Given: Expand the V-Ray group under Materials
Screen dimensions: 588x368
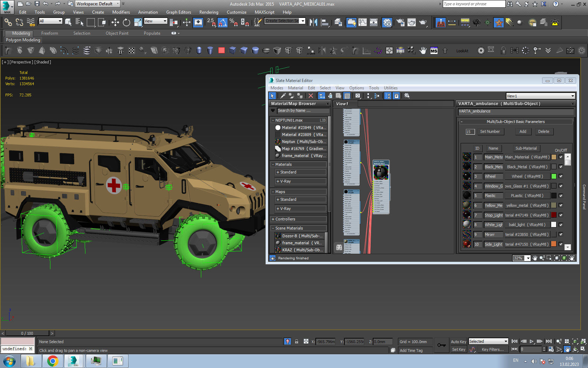Looking at the screenshot, I should click(x=278, y=181).
